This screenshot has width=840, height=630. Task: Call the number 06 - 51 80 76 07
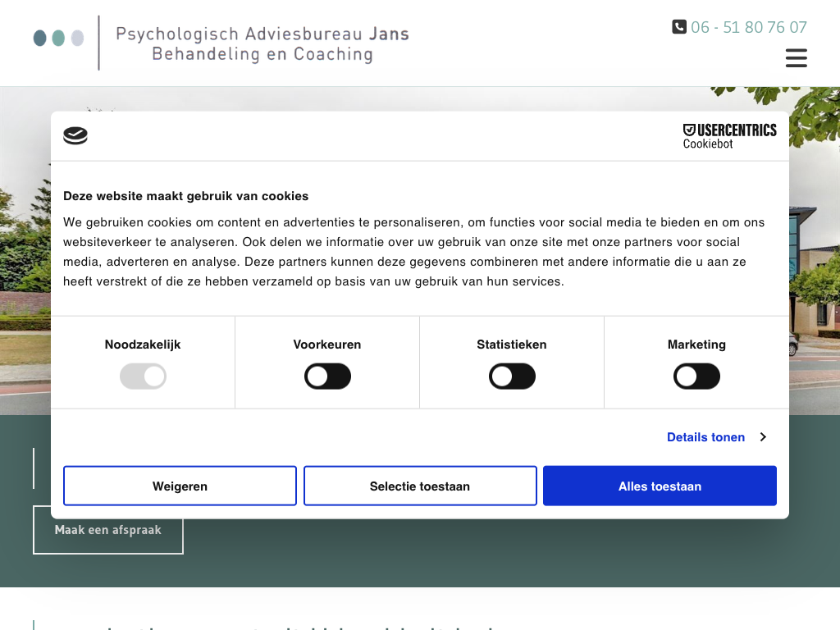(x=748, y=27)
